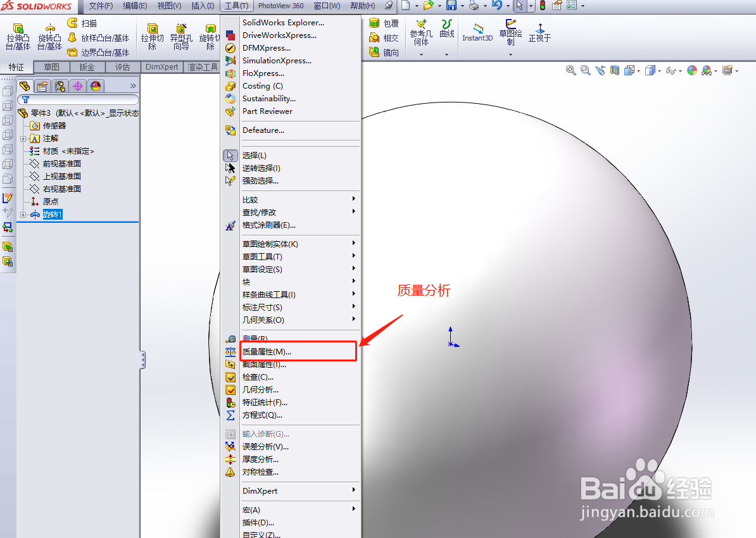Open the Section View icon in view toolbar

[614, 70]
